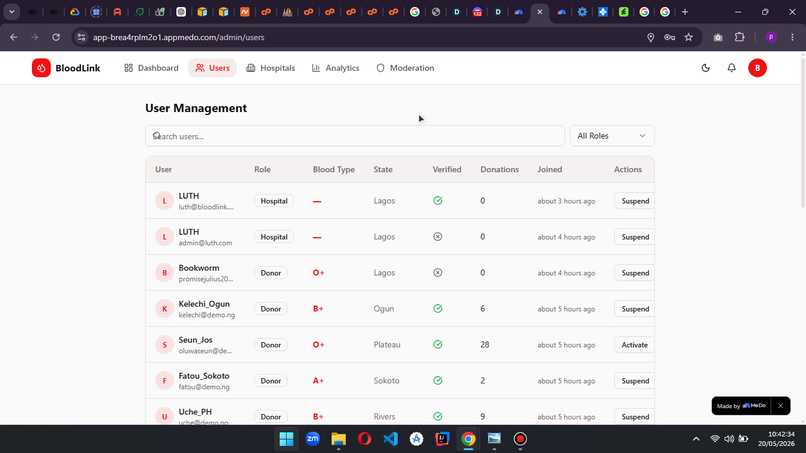
Task: Open Visual Studio Code from taskbar
Action: 390,439
